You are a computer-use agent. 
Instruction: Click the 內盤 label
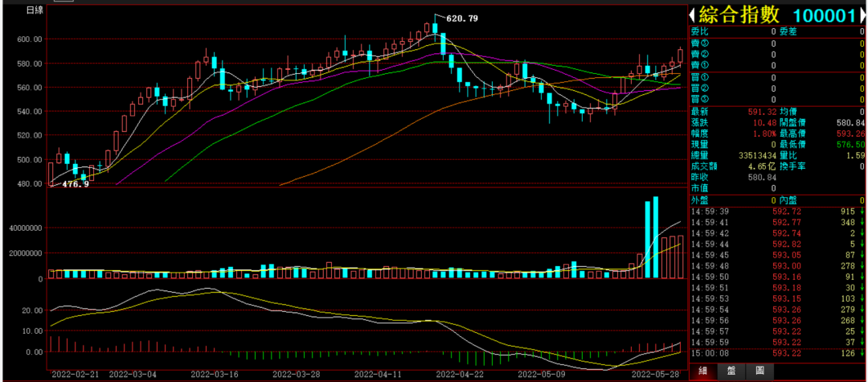[788, 200]
